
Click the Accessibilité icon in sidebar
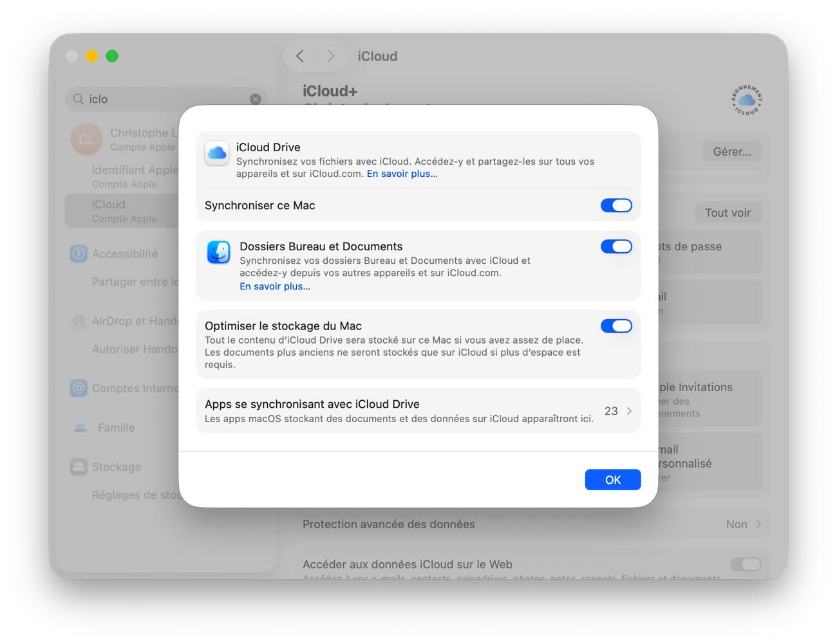click(x=79, y=253)
